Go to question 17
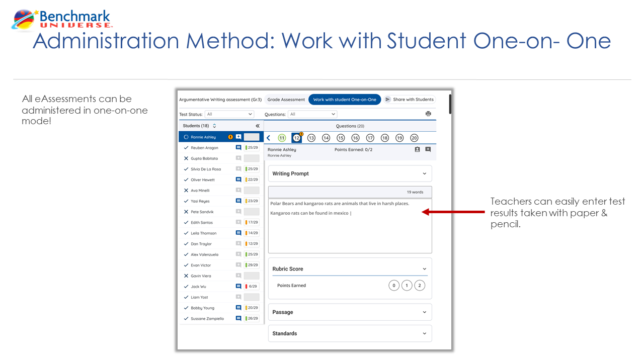 click(370, 138)
